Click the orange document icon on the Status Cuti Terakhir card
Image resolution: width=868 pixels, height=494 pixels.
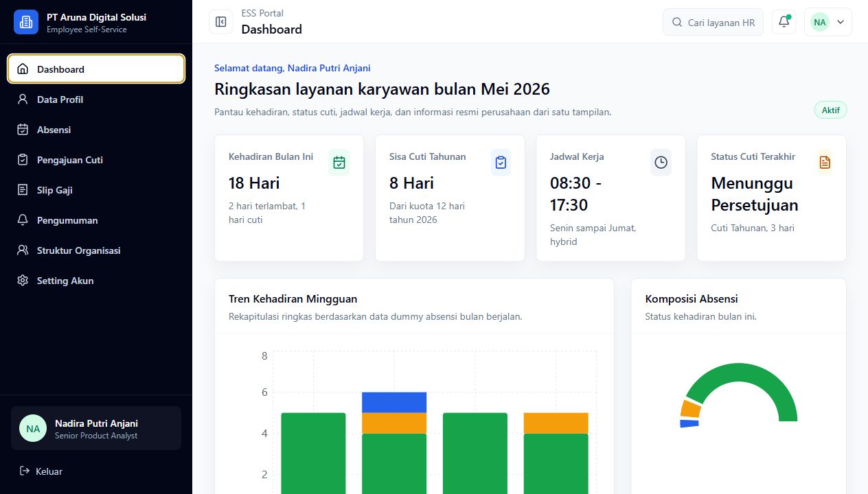[825, 163]
